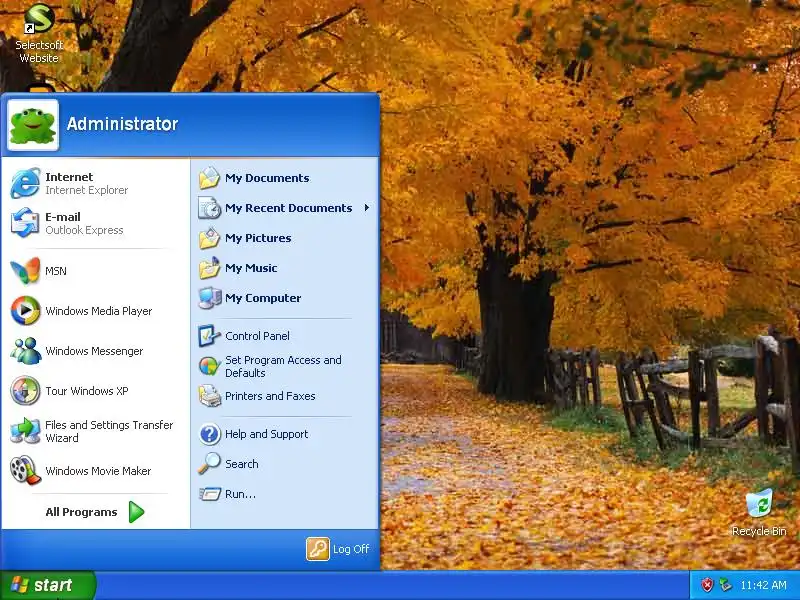
Task: Open the My Music folder icon
Action: point(209,268)
